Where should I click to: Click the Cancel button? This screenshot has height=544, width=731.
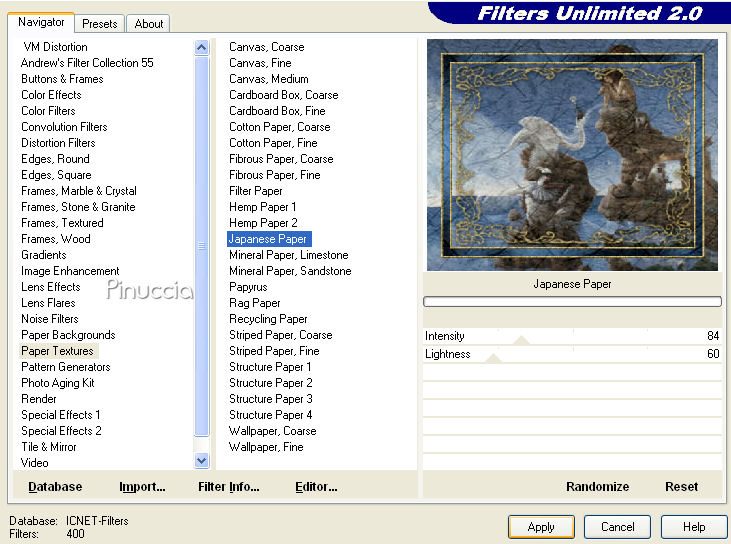coord(617,527)
